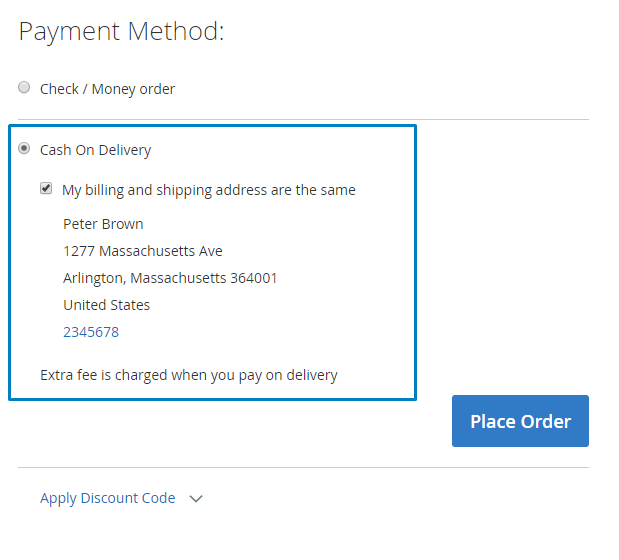Click the name Peter Brown
This screenshot has width=619, height=560.
point(103,224)
